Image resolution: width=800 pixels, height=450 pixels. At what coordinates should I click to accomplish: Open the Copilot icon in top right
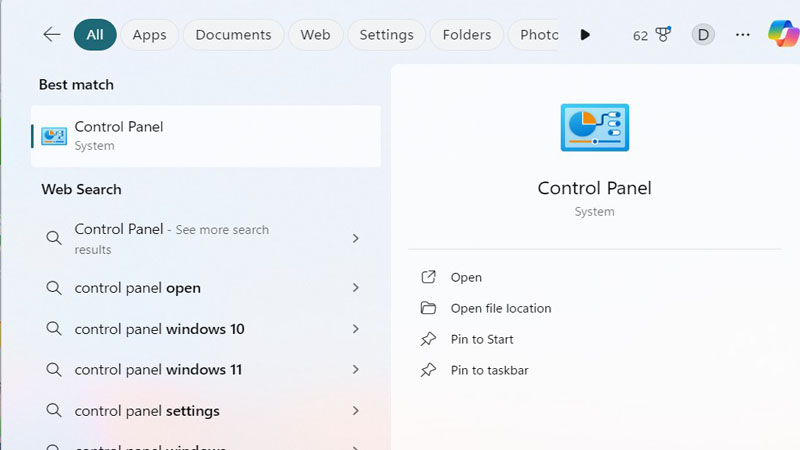(782, 34)
